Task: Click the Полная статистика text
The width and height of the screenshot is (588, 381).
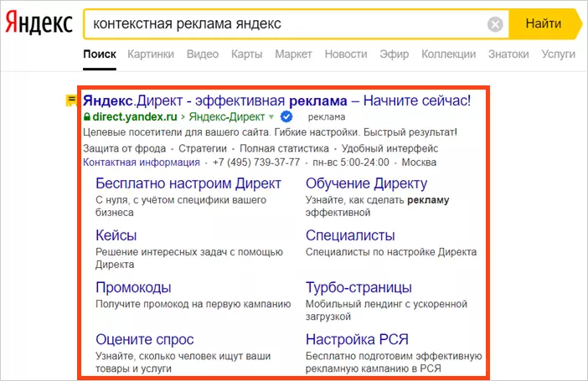Action: point(284,148)
